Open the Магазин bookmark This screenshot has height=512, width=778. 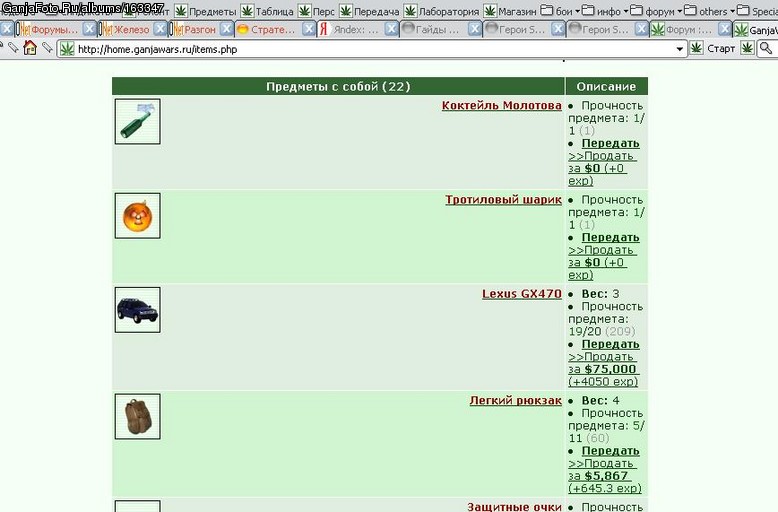511,11
